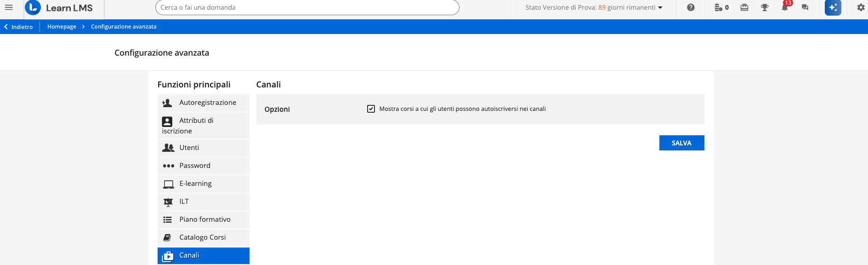The height and width of the screenshot is (265, 868).
Task: Click the ILT presentation icon
Action: pos(168,202)
